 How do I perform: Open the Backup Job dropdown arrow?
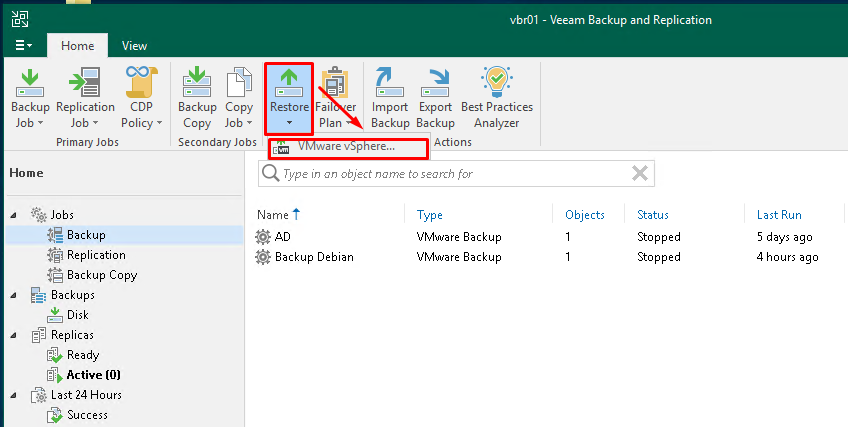pyautogui.click(x=40, y=124)
